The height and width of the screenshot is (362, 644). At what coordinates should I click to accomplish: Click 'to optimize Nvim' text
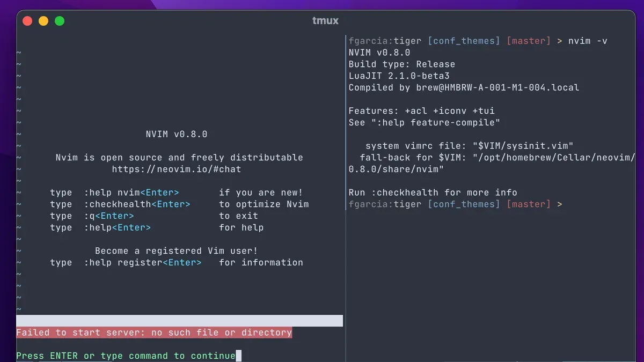[264, 204]
